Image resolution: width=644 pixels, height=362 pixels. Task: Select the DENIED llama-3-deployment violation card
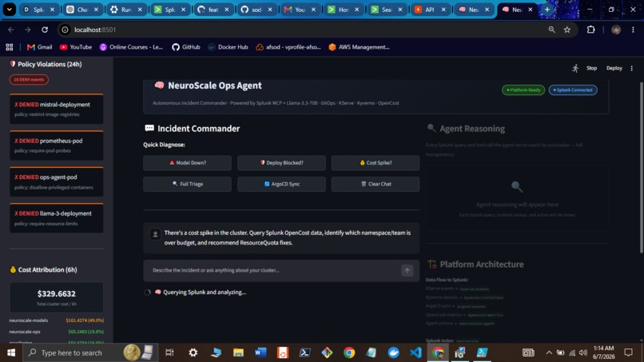point(57,218)
